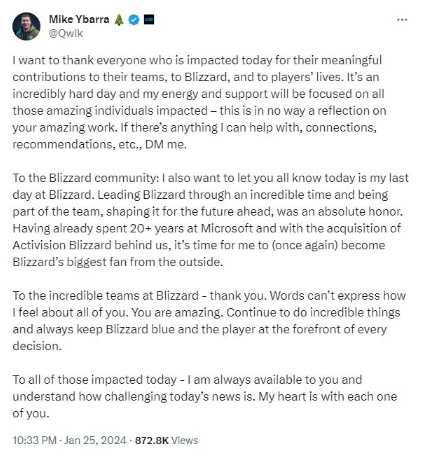This screenshot has width=424, height=456.
Task: Click the words "Activision Blizzard" in the text
Action: [62, 245]
